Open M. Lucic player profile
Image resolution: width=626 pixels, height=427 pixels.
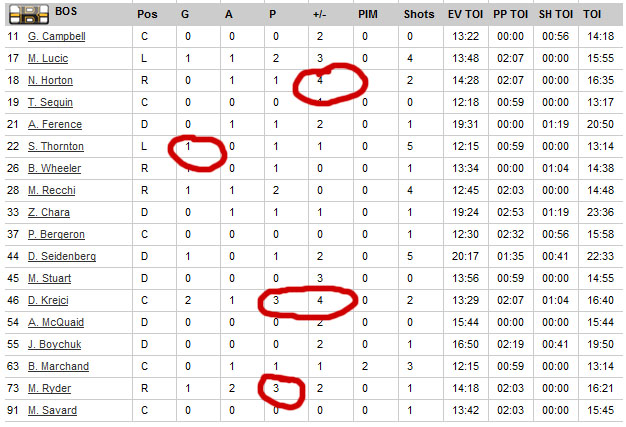point(48,58)
